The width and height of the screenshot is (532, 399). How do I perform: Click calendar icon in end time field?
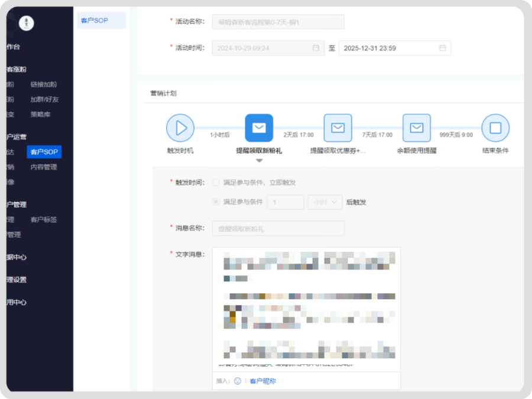tap(442, 48)
